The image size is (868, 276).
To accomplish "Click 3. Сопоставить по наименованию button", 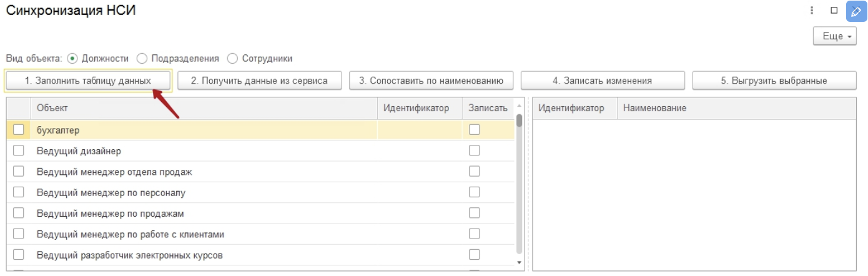I will coord(432,81).
